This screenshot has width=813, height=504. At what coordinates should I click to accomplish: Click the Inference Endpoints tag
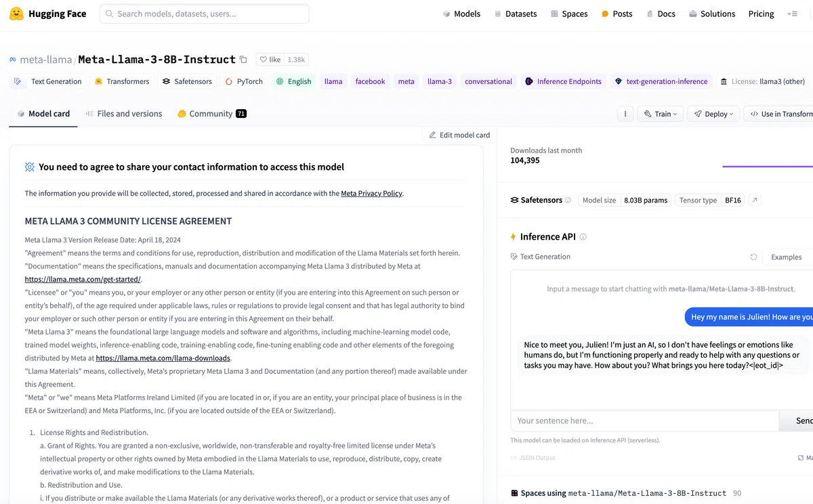point(563,81)
